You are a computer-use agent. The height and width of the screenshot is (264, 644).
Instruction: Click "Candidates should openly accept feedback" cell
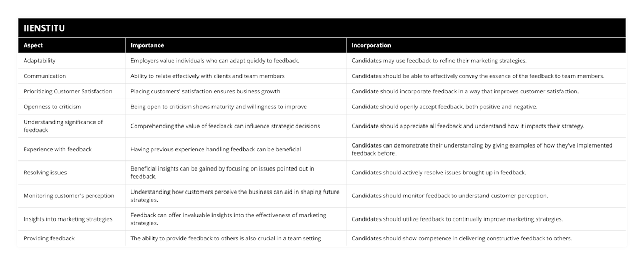444,107
